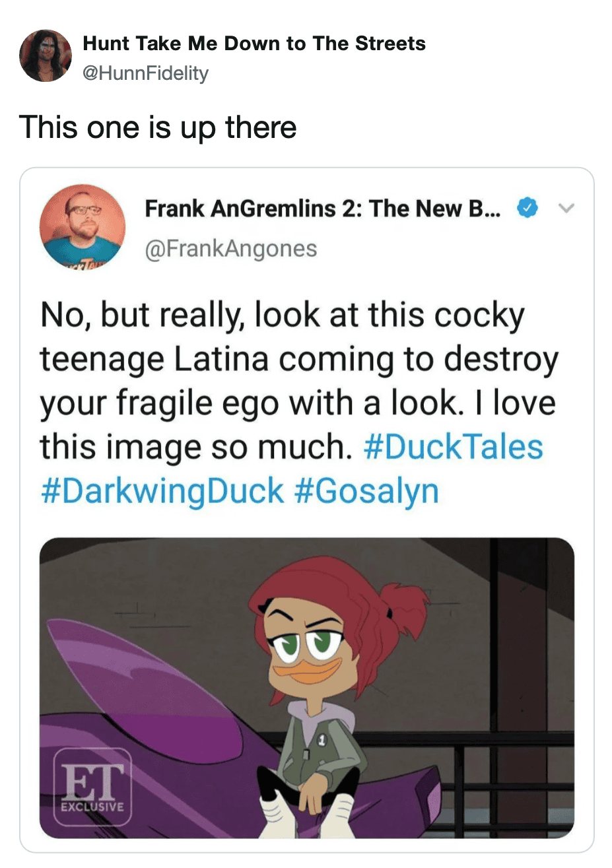Open the HunnFidelity profile avatar

[45, 56]
